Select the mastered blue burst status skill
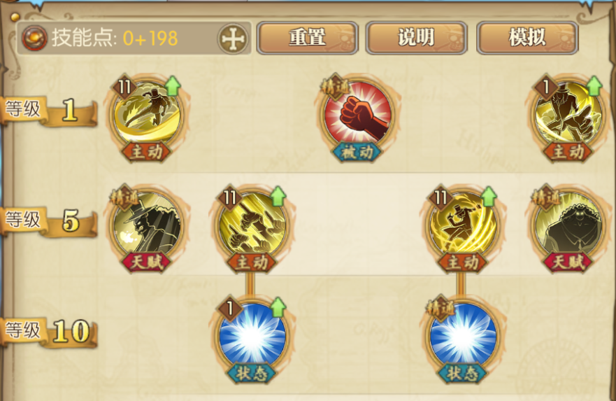This screenshot has width=616, height=401. 463,336
